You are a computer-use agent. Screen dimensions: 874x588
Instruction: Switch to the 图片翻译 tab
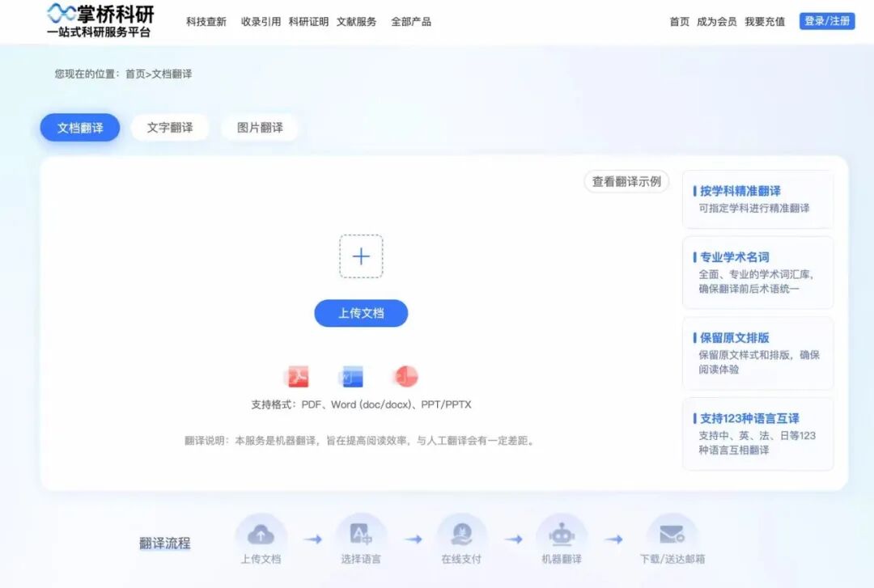point(260,127)
